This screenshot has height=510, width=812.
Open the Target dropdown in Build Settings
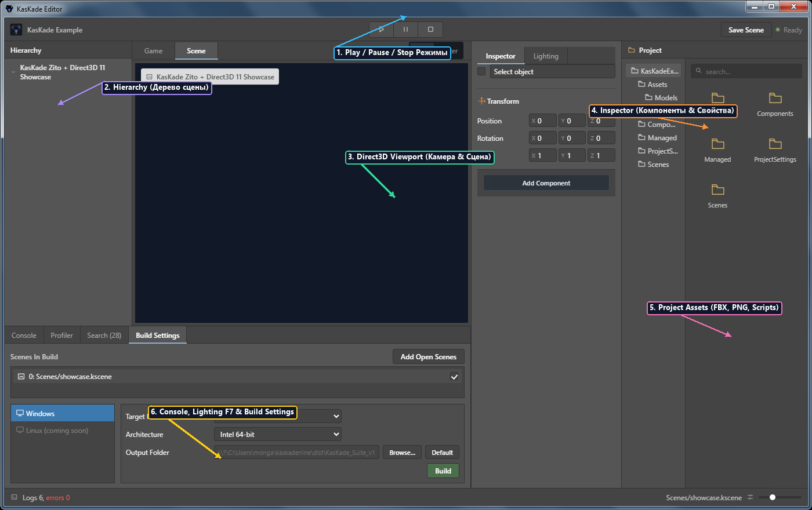click(x=278, y=416)
